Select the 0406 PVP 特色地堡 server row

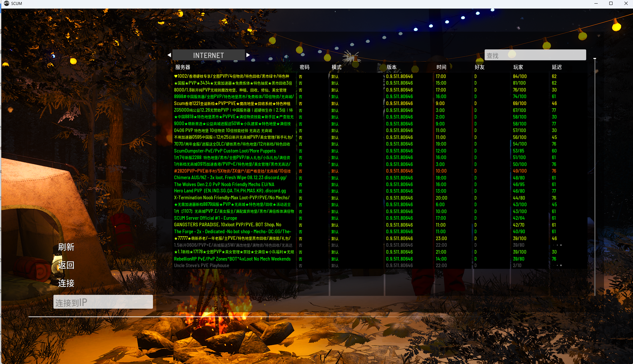[379, 130]
